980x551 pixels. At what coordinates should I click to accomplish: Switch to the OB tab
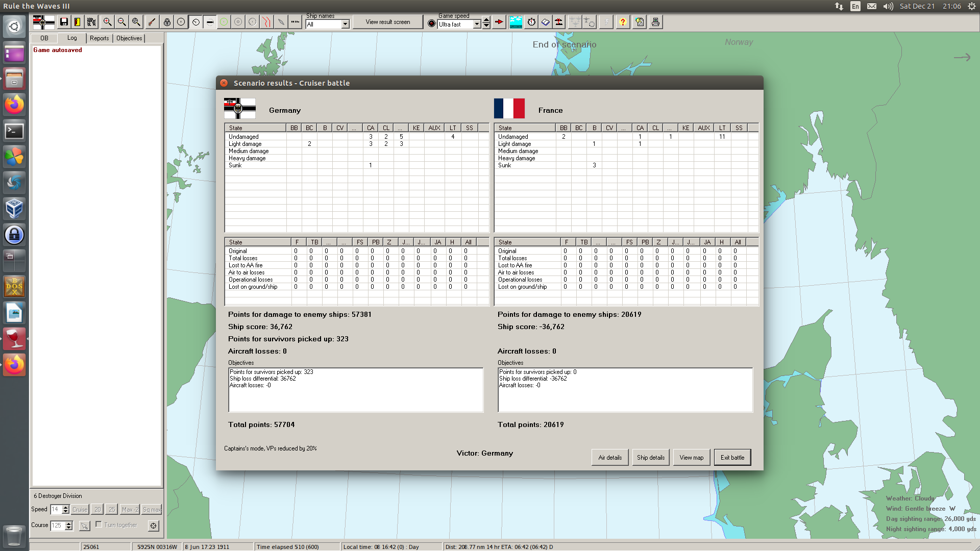[x=44, y=38]
